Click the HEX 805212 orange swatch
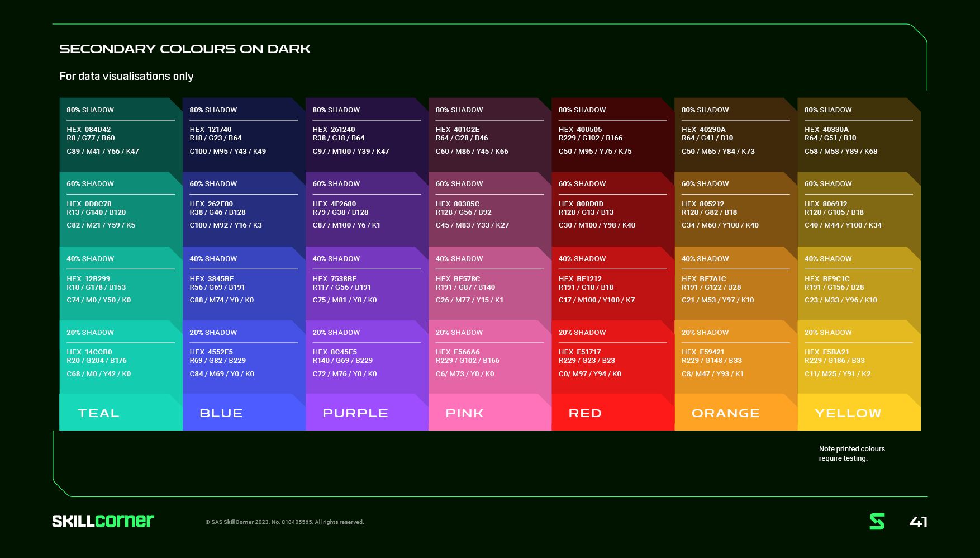The width and height of the screenshot is (980, 558). 736,209
